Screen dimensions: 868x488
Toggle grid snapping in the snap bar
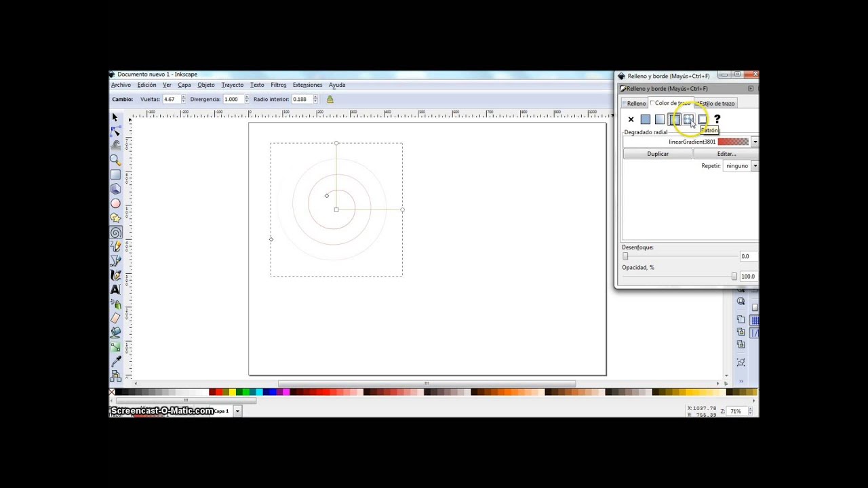[x=755, y=320]
